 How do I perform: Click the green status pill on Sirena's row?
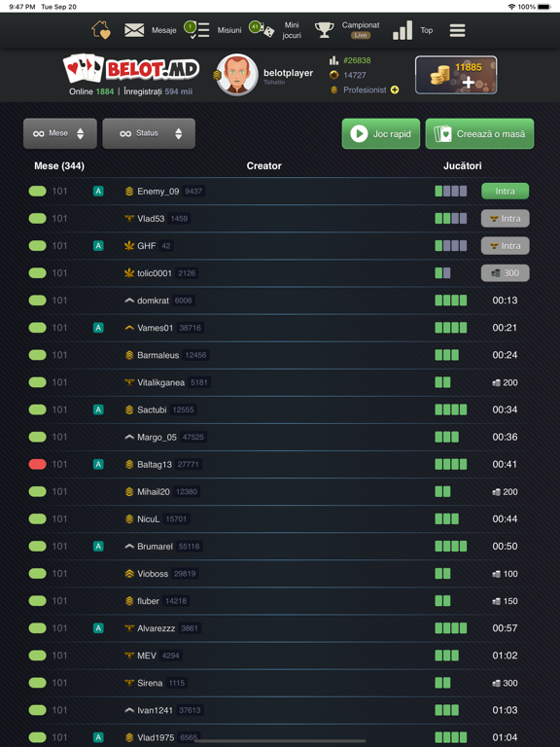click(38, 683)
